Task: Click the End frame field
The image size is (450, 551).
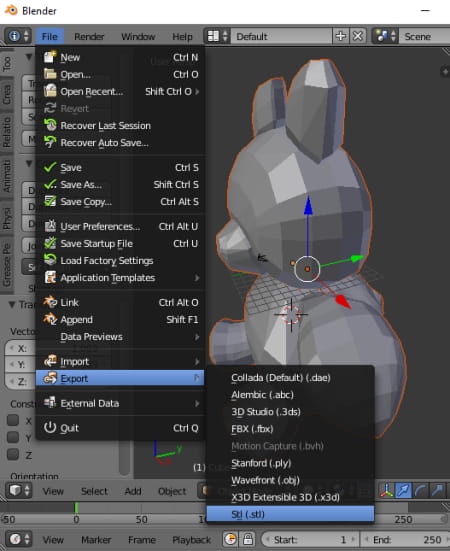Action: point(405,539)
